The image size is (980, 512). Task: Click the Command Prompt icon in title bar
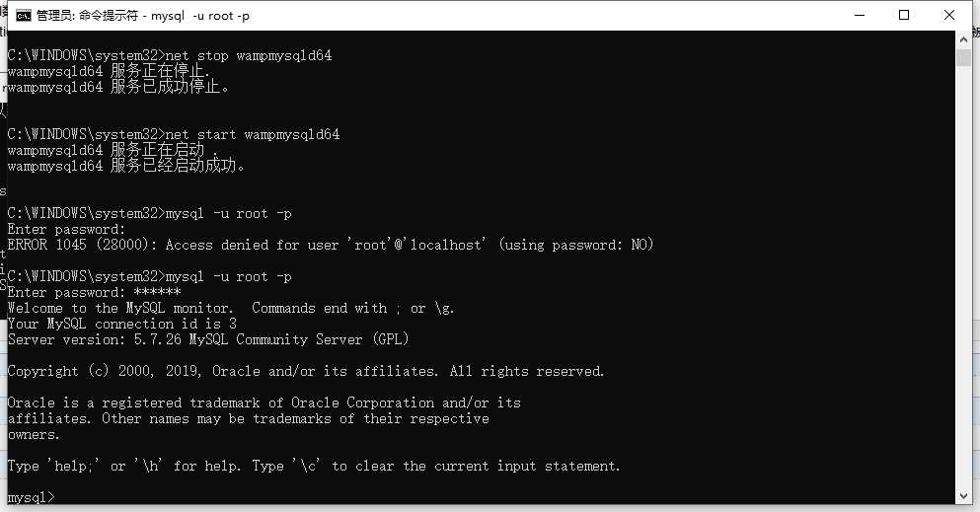tap(18, 16)
